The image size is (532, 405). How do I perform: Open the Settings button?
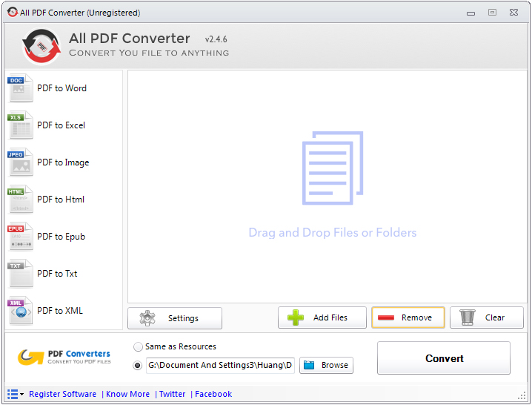(175, 318)
